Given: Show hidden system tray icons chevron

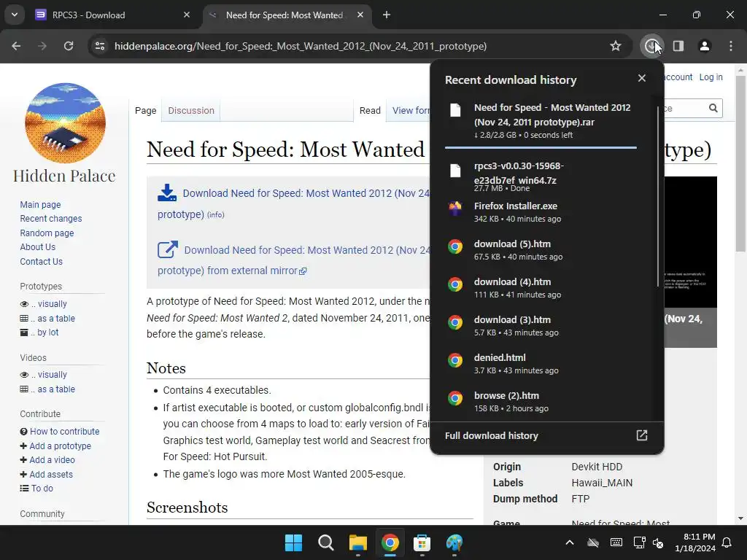Looking at the screenshot, I should (x=569, y=542).
